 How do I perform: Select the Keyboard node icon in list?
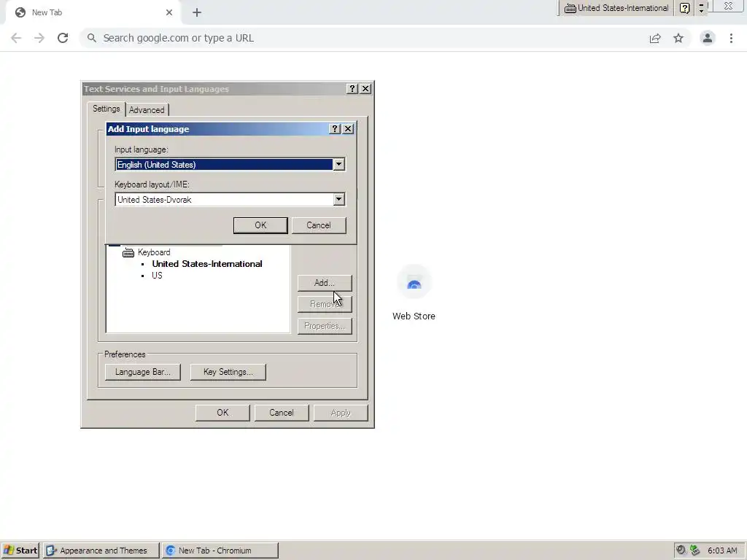(128, 252)
